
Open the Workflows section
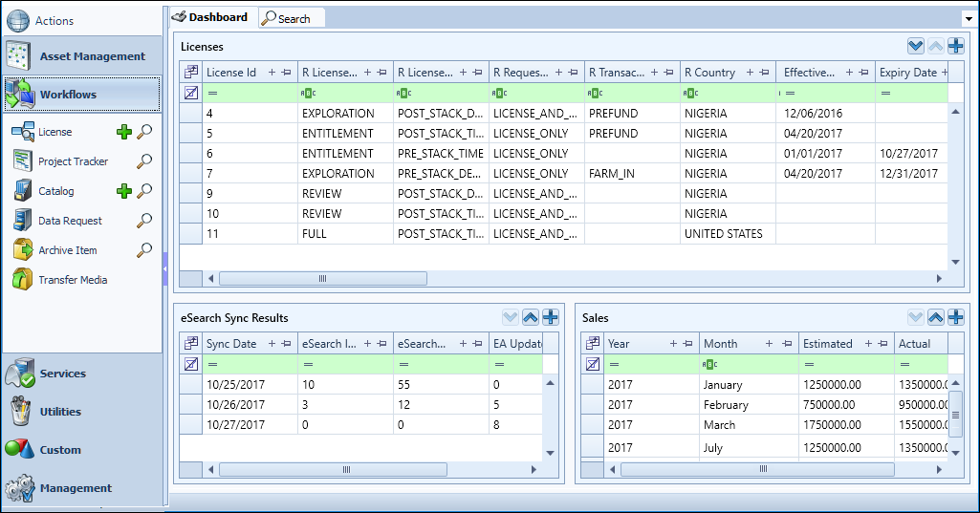82,95
